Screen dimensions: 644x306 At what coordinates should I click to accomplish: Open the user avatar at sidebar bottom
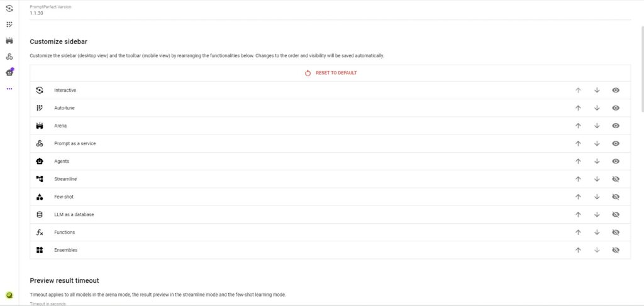(9, 295)
